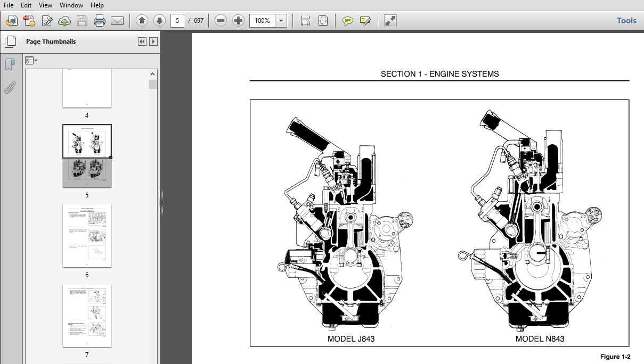Select the Highlight Text tool
This screenshot has width=644, height=364.
(365, 21)
